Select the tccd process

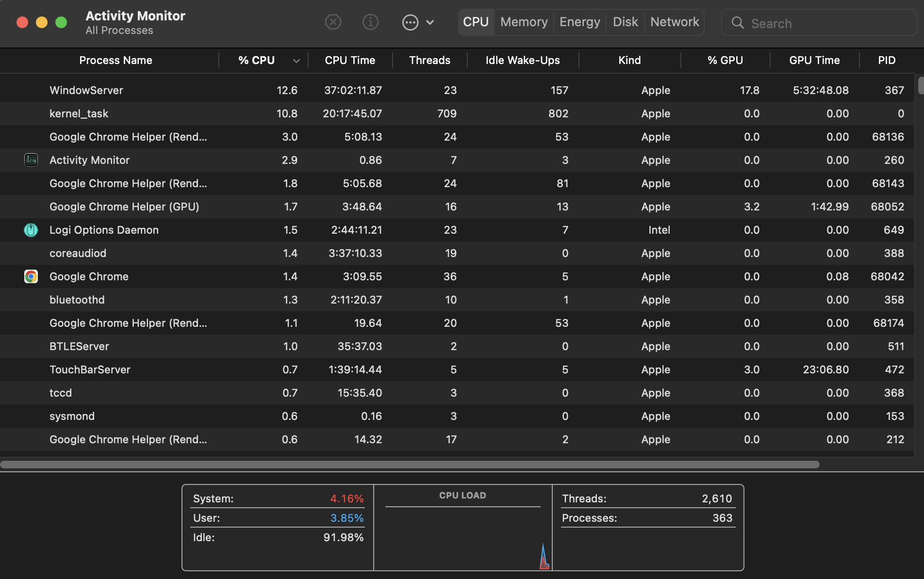pos(457,393)
